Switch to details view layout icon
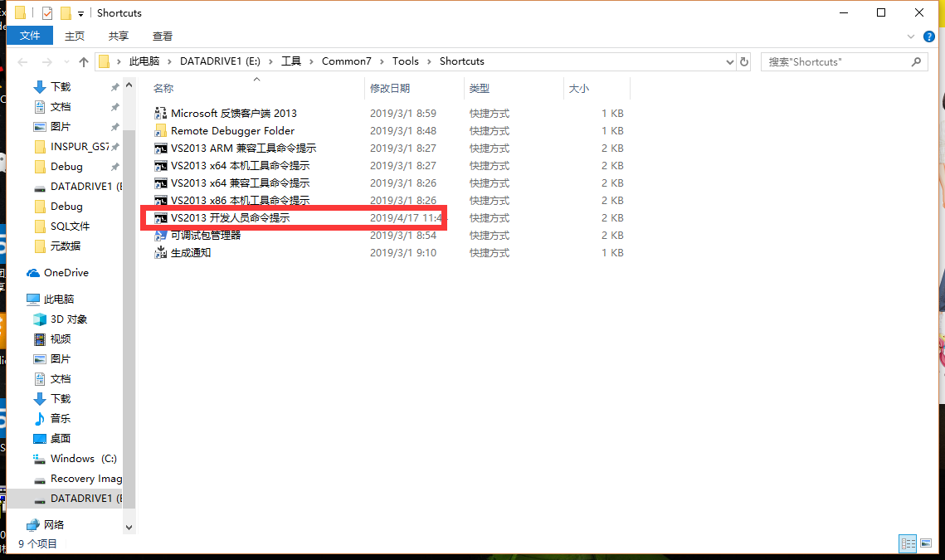The width and height of the screenshot is (945, 560). click(x=908, y=543)
